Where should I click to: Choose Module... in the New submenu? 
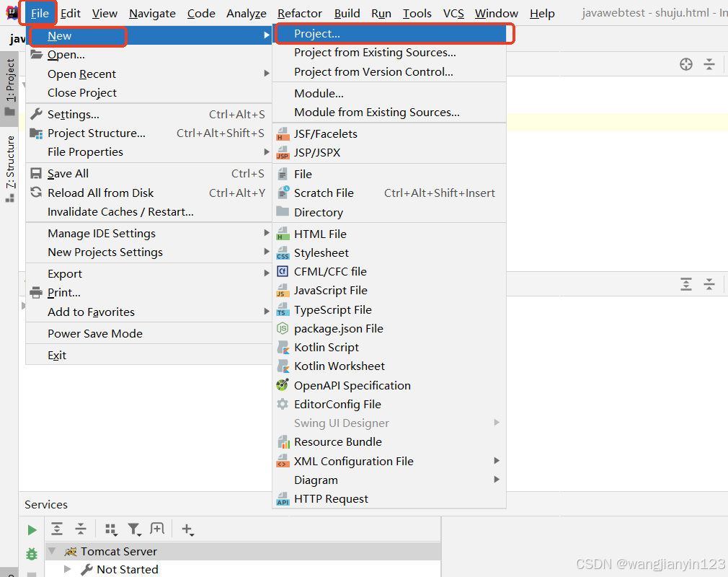coord(389,93)
